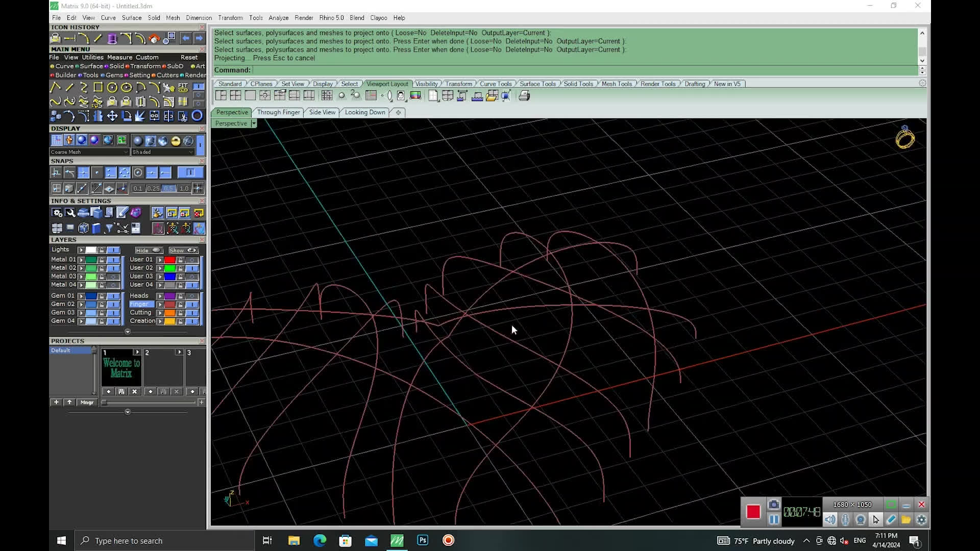Screen dimensions: 980x551
Task: Toggle Metal 01 layer visibility
Action: pos(113,260)
